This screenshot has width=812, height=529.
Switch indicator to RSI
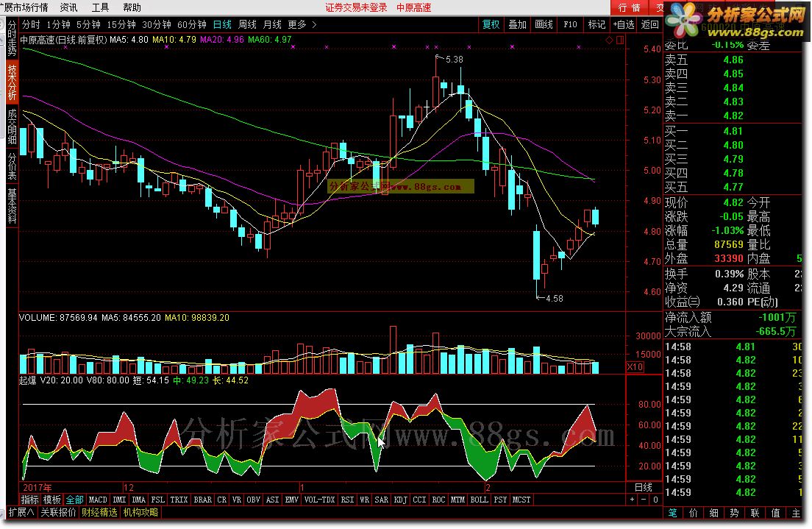347,500
